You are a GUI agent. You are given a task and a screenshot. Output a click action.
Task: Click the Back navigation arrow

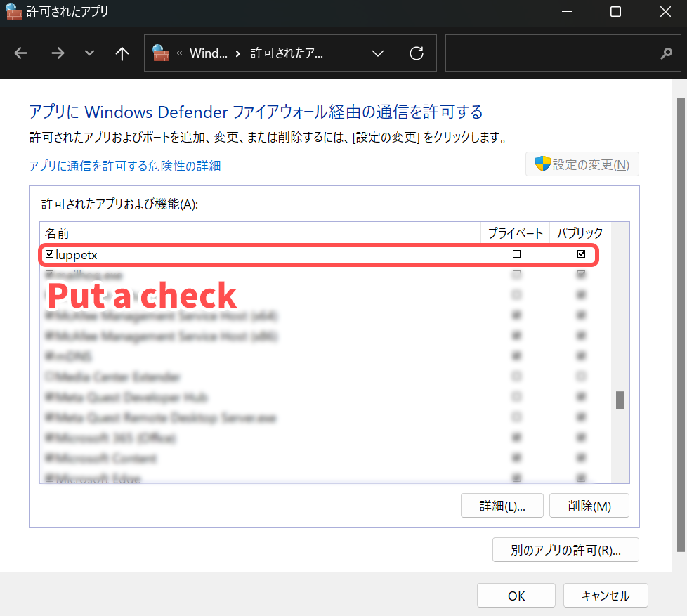click(x=21, y=53)
